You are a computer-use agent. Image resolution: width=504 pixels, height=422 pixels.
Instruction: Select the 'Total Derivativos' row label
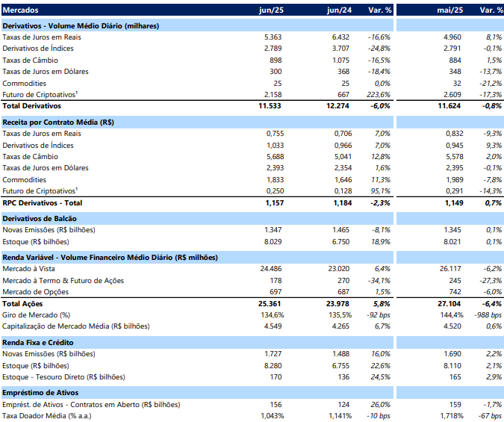click(x=31, y=106)
